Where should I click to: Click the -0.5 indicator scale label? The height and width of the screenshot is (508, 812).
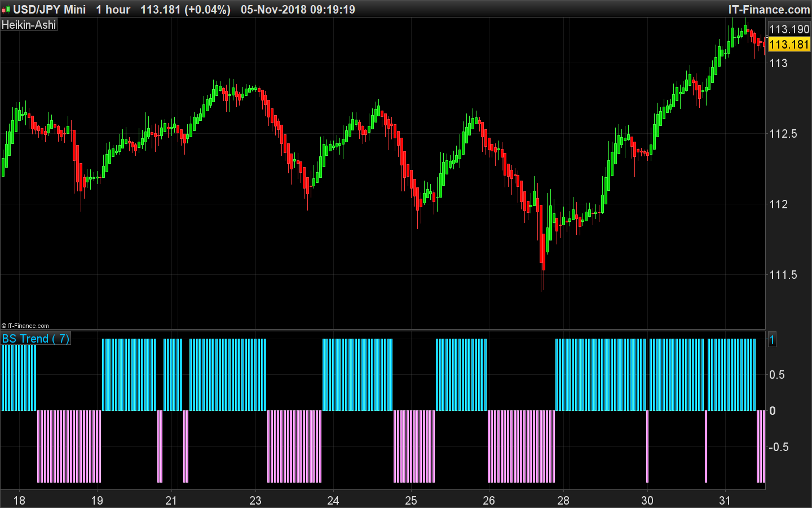click(x=778, y=447)
